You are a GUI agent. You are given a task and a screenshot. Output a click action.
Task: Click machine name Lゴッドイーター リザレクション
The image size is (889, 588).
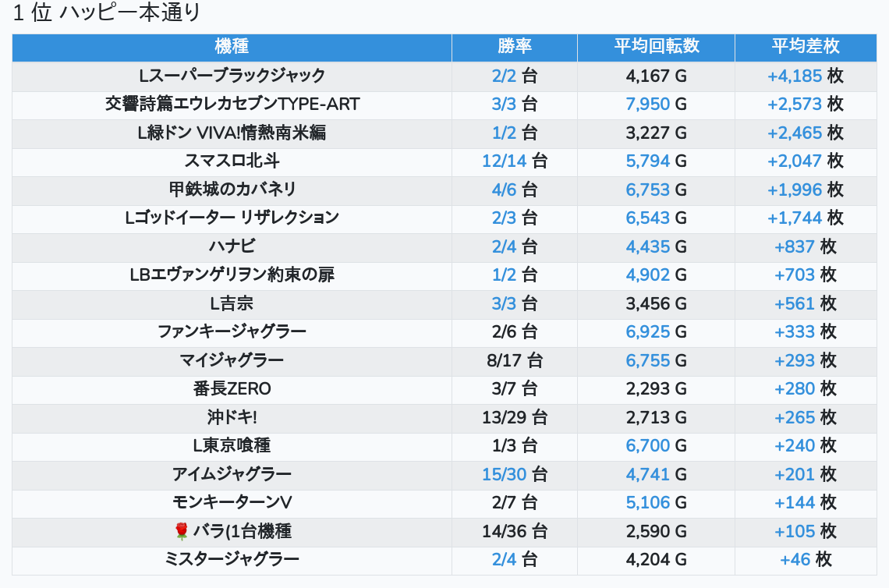pyautogui.click(x=232, y=218)
